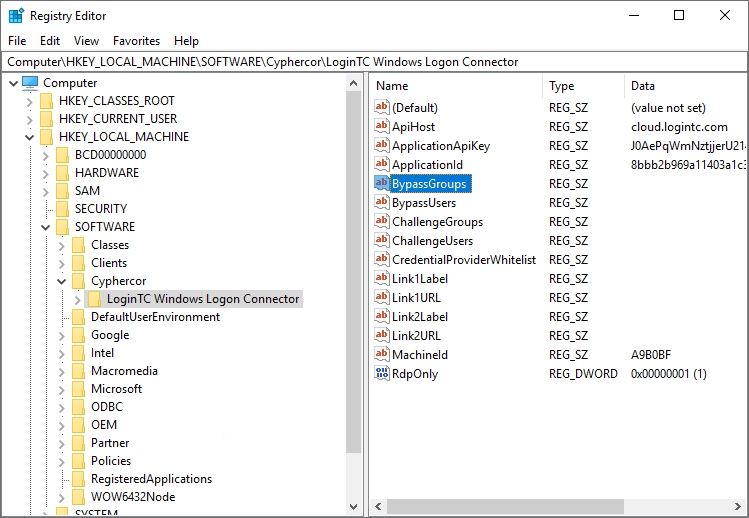Open the Help menu
The image size is (749, 518).
(186, 41)
